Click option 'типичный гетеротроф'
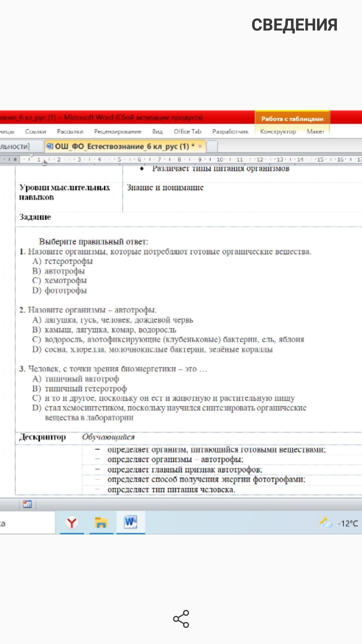This screenshot has width=362, height=644. 86,389
